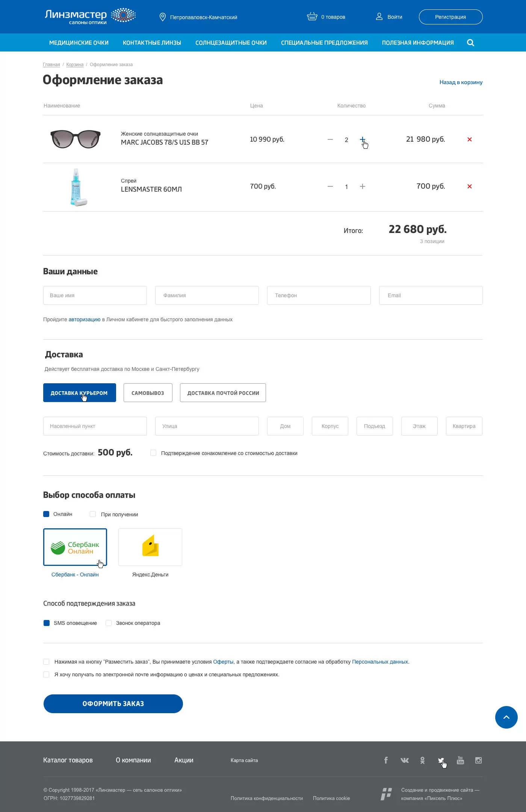Accept the Оферты terms checkbox
Image resolution: width=526 pixels, height=812 pixels.
[x=46, y=662]
